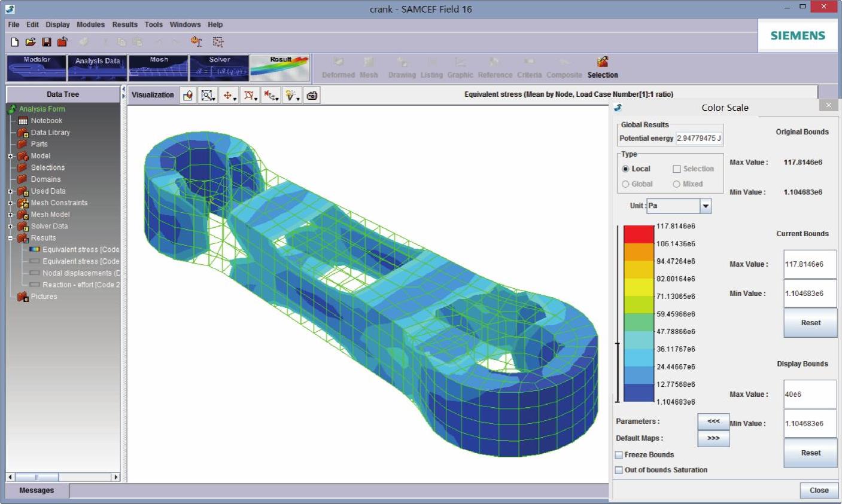Click the New document icon

(15, 42)
